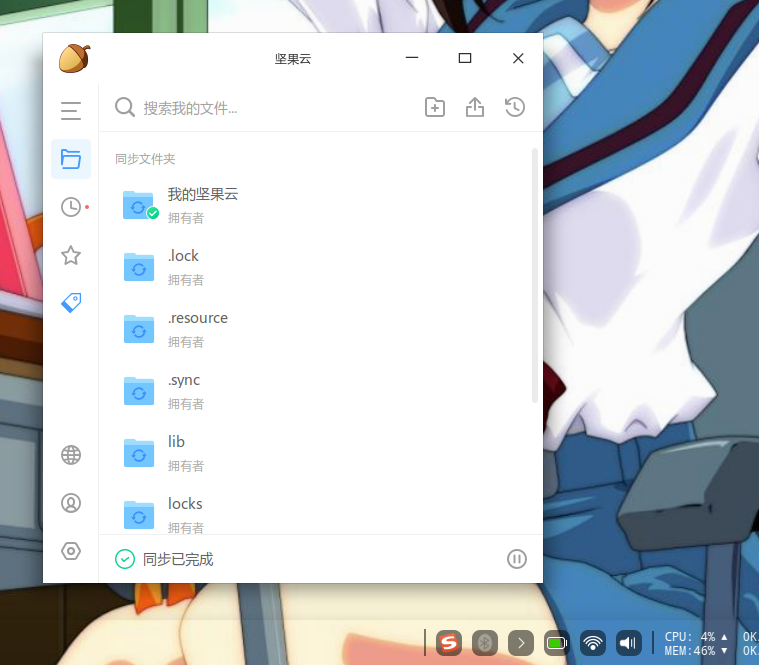Open the account profile icon
Image resolution: width=759 pixels, height=665 pixels.
(x=71, y=503)
